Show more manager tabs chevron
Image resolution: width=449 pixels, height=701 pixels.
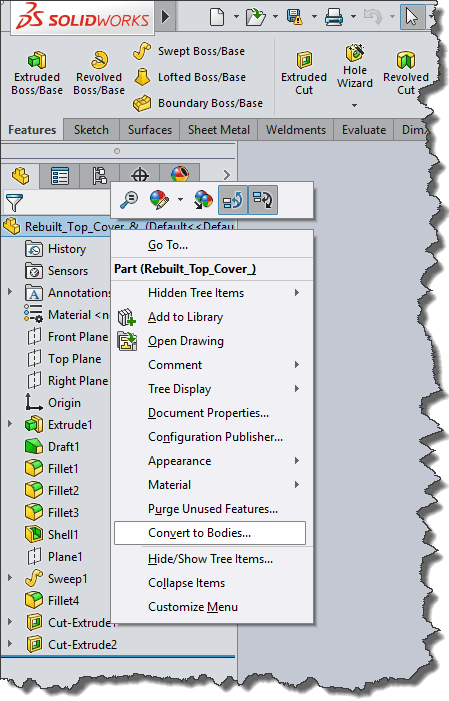point(227,175)
